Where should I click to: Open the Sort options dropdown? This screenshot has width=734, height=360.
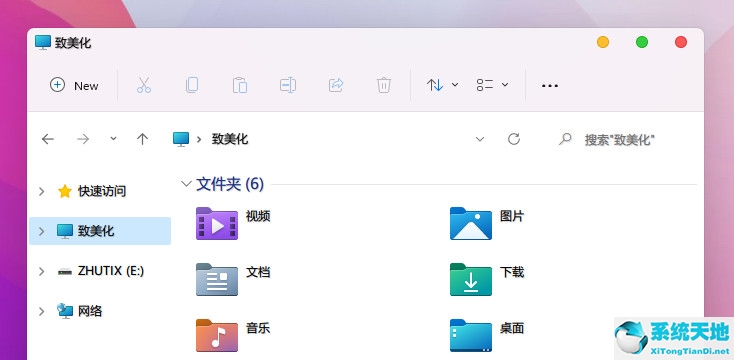(x=442, y=85)
